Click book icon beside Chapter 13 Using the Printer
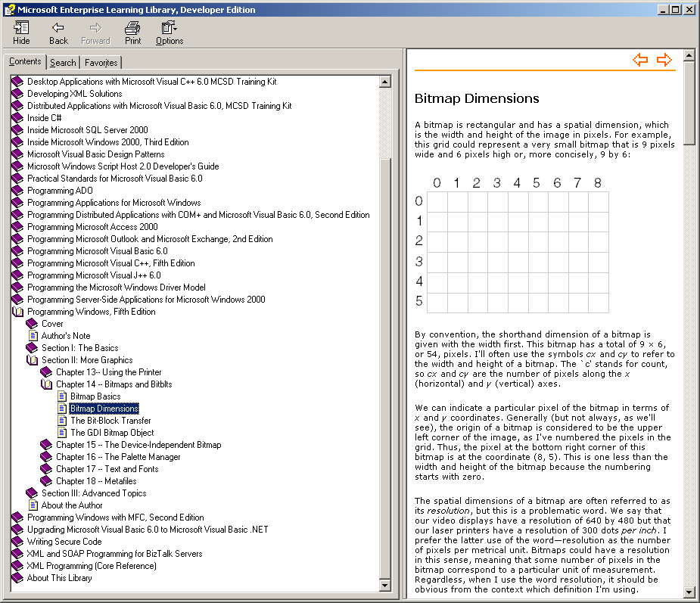 pyautogui.click(x=46, y=371)
